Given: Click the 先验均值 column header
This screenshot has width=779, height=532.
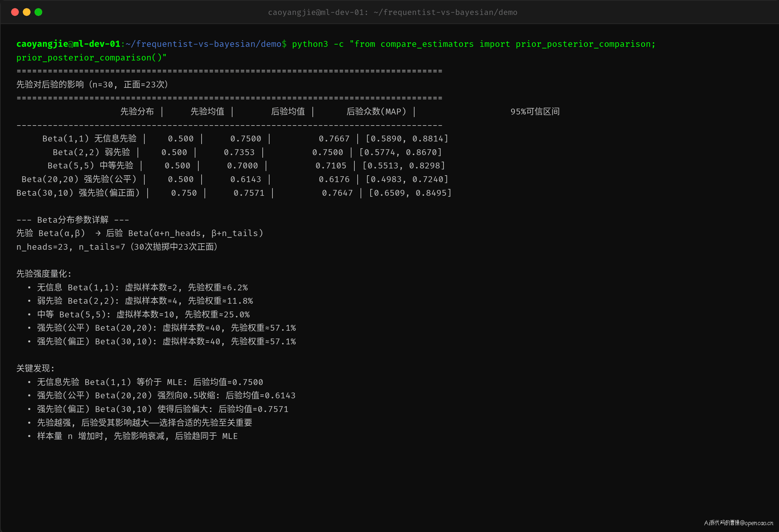Looking at the screenshot, I should click(207, 112).
